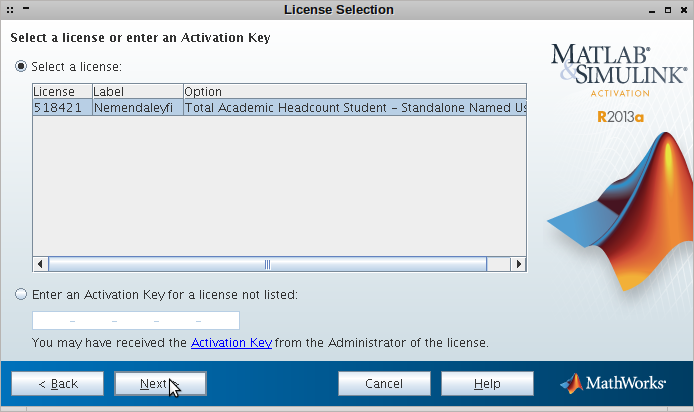
Task: Click the MATLAB & Simulink logo
Action: (x=619, y=64)
